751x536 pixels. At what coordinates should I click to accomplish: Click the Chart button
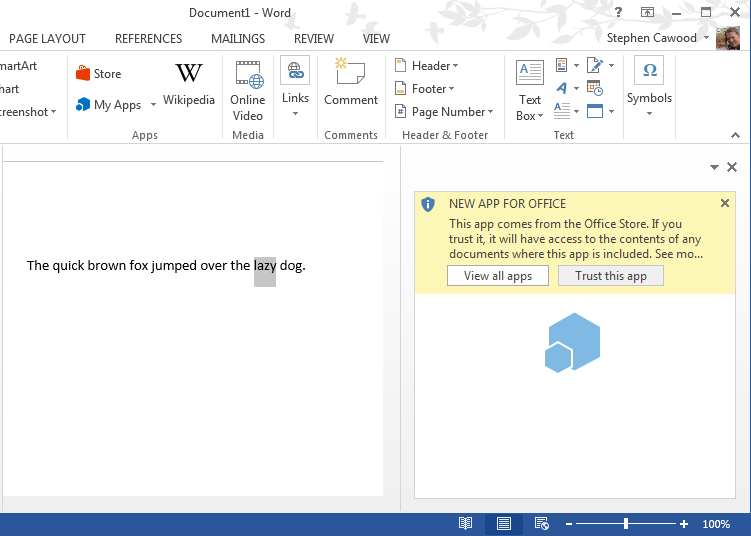point(10,89)
